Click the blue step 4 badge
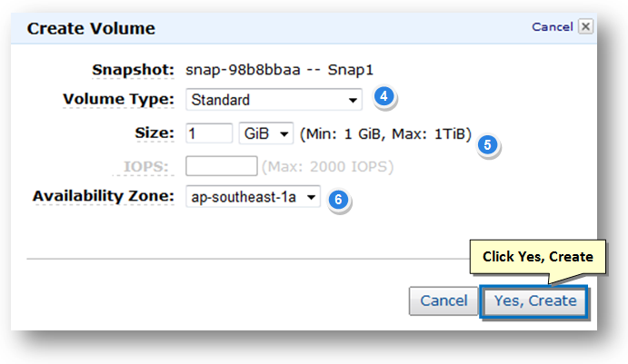The image size is (628, 364). point(384,96)
